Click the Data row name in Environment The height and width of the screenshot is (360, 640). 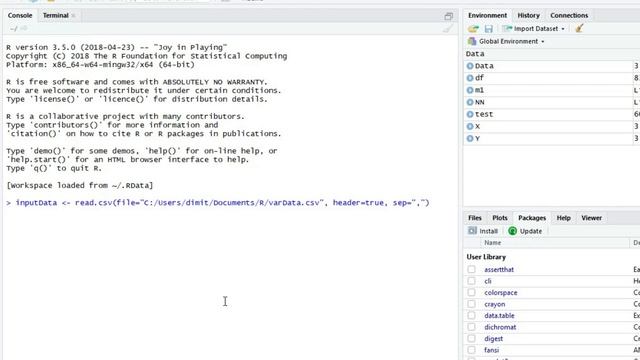point(484,66)
